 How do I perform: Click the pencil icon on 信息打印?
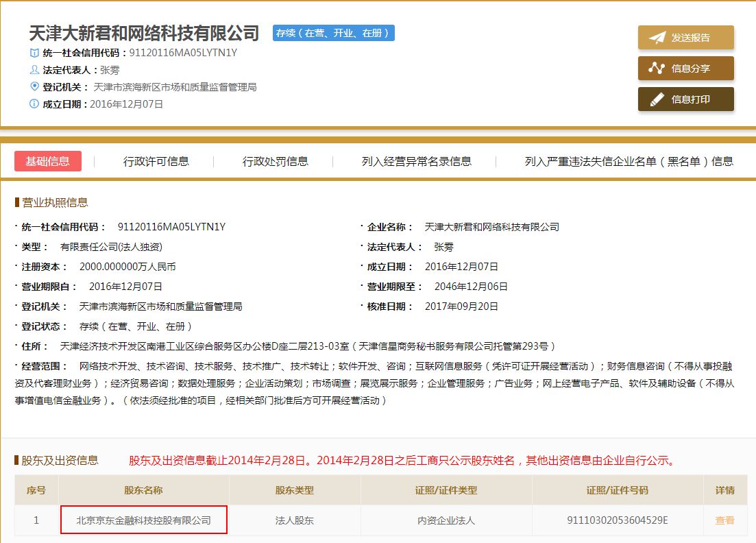[657, 99]
